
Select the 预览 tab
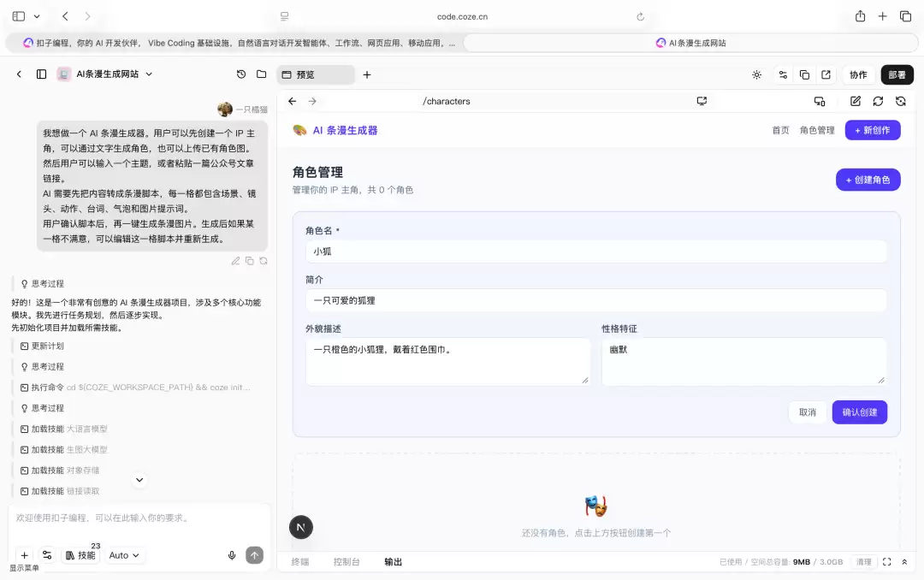(x=316, y=75)
